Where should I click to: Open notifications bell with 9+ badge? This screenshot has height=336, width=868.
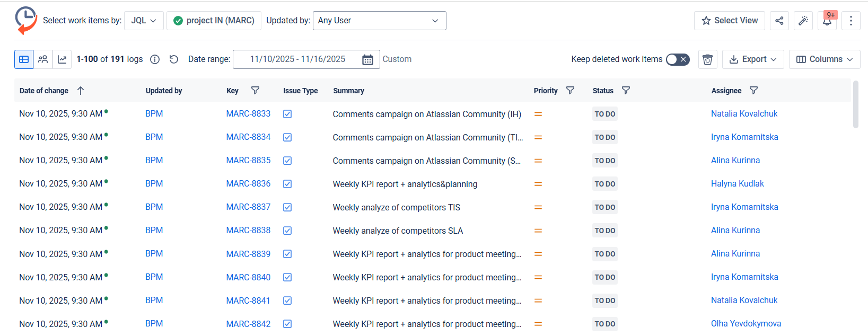click(827, 21)
